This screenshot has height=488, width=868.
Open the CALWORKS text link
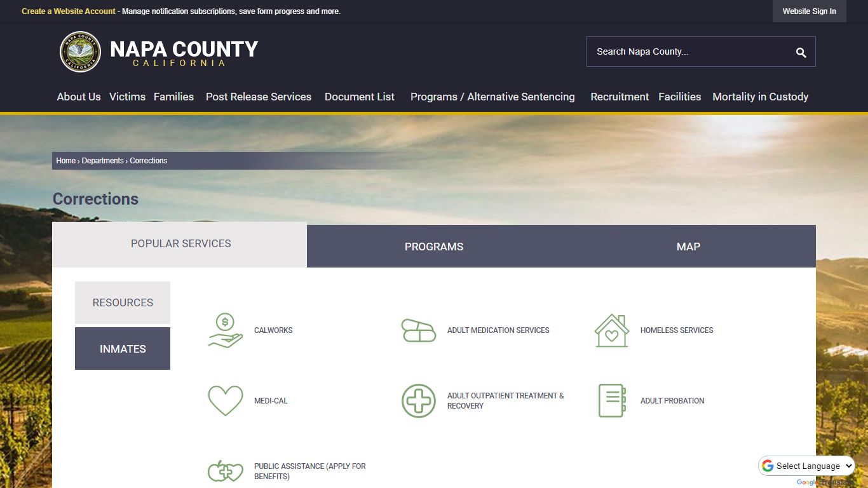273,330
